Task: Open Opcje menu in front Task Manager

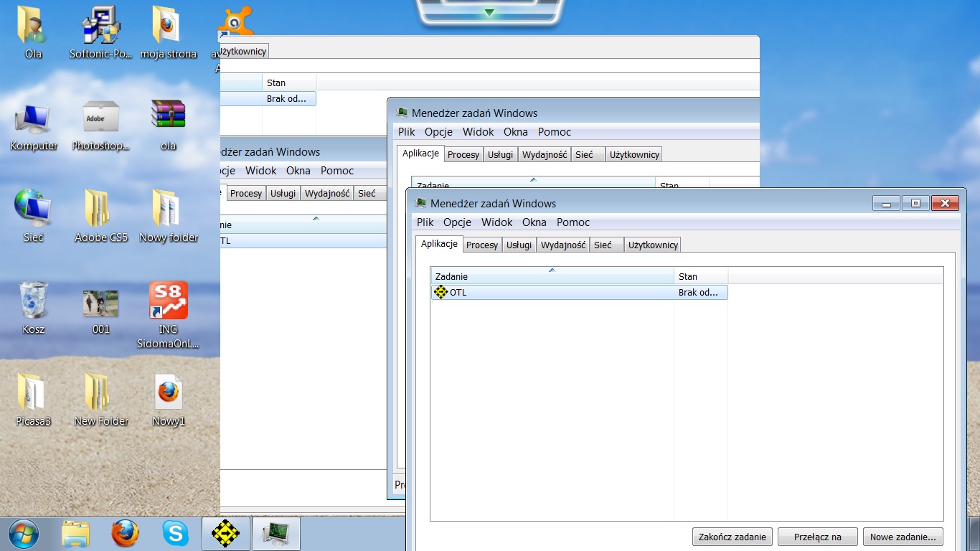Action: click(457, 222)
